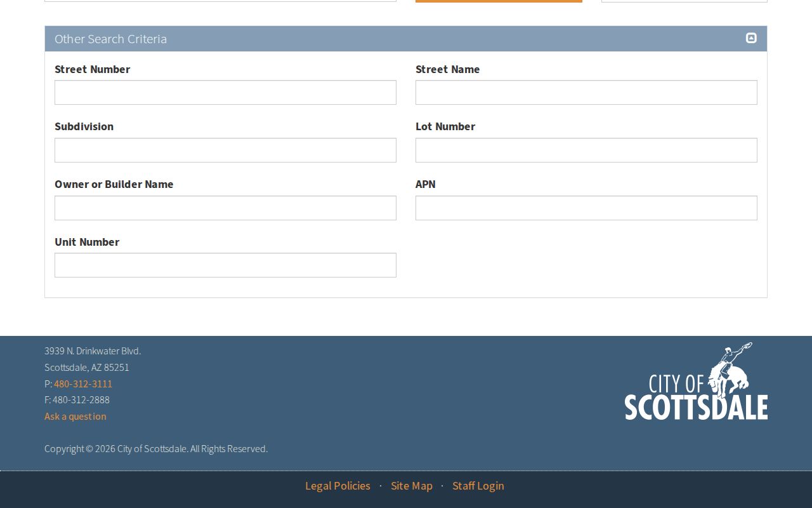Click the Street Number input field
This screenshot has height=508, width=812.
[x=225, y=93]
